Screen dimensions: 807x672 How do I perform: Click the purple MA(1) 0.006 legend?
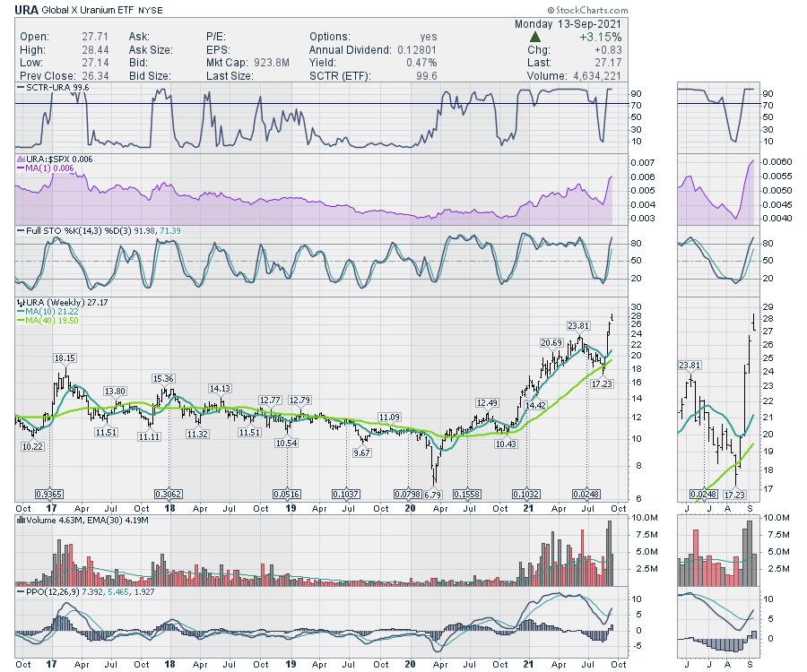click(x=46, y=168)
